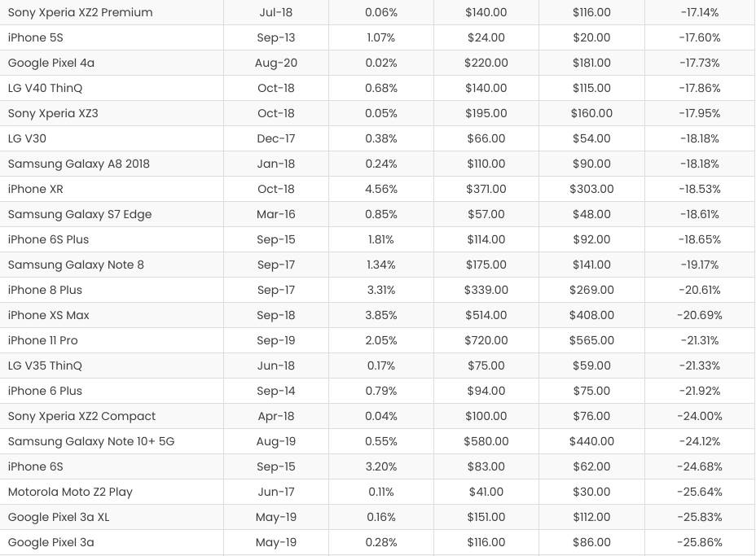Click the Aug-19 release date cell
The height and width of the screenshot is (556, 756).
click(276, 441)
